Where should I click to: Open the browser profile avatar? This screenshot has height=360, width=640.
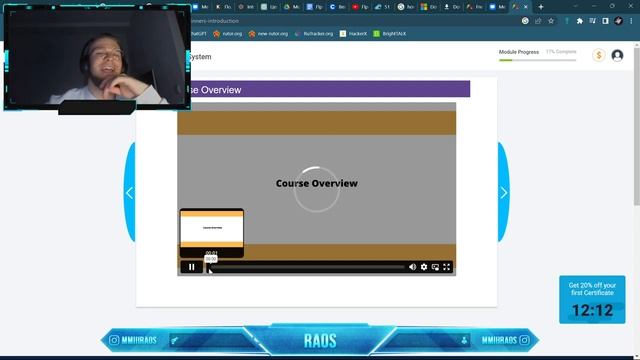tap(618, 21)
